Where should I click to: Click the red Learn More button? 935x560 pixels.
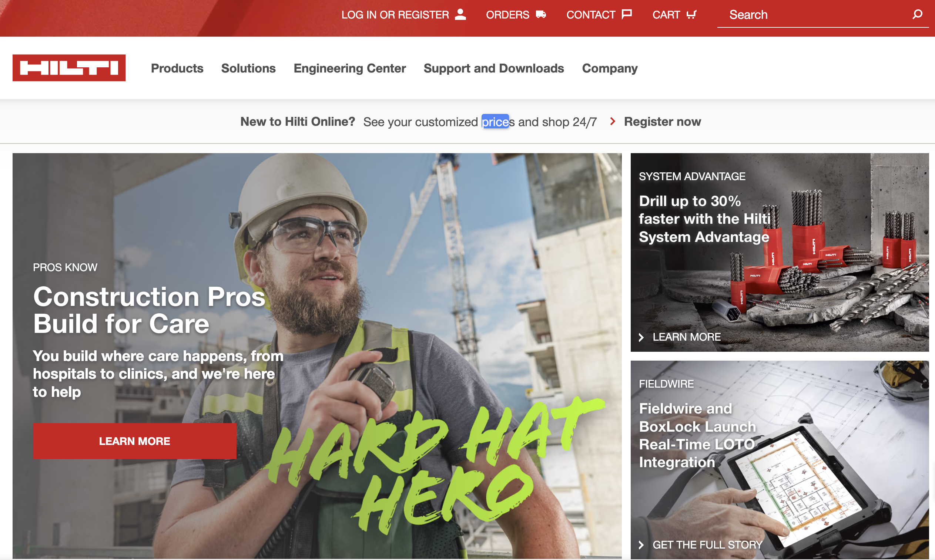[x=134, y=441]
